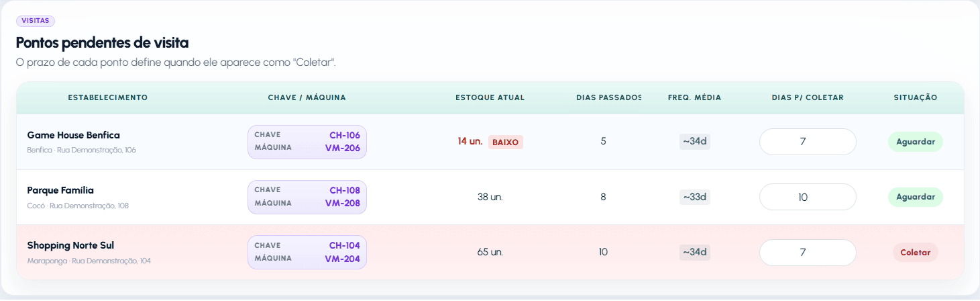Viewport: 980px width, 301px height.
Task: Click the BAIXO low-stock badge
Action: tap(506, 142)
